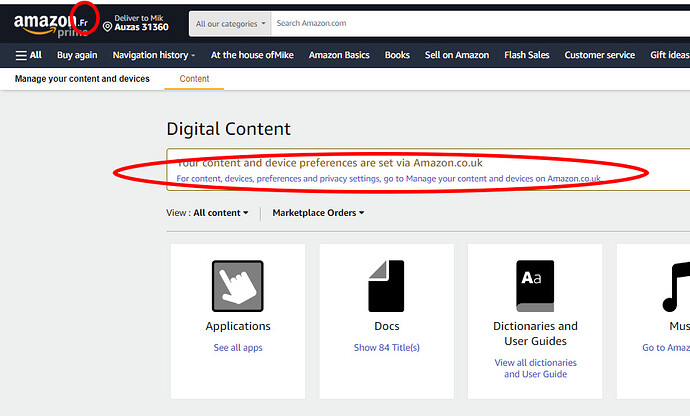Open Sell on Amazon

tap(457, 55)
